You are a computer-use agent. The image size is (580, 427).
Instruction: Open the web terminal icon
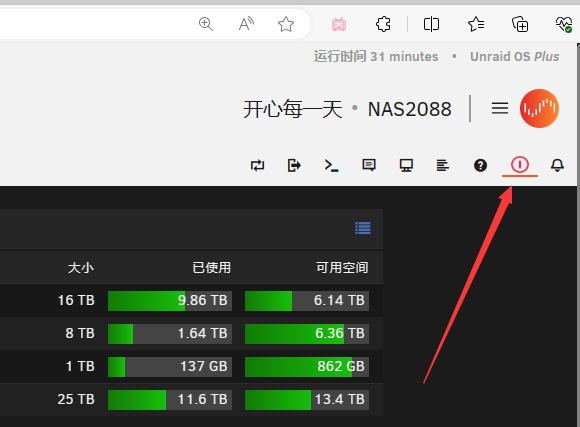tap(331, 165)
